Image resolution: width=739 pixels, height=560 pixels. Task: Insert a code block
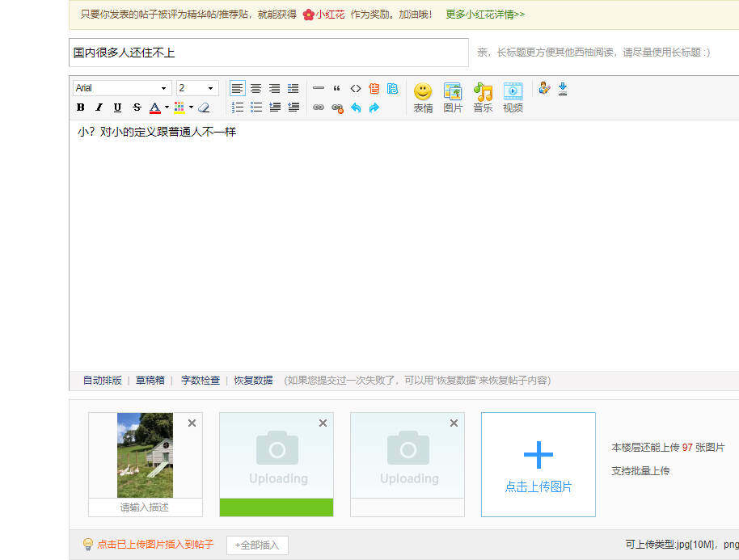[x=356, y=88]
